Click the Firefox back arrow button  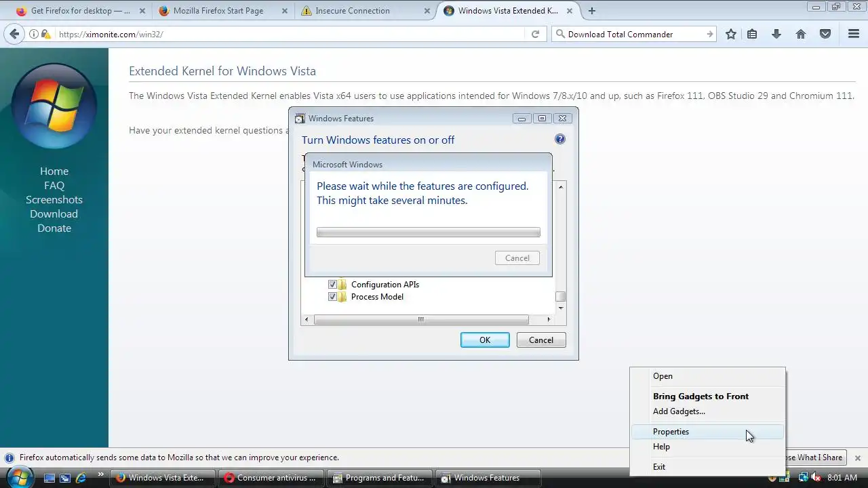coord(14,34)
